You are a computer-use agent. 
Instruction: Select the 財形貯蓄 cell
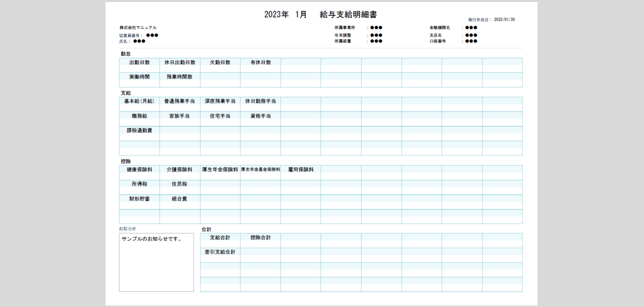139,199
